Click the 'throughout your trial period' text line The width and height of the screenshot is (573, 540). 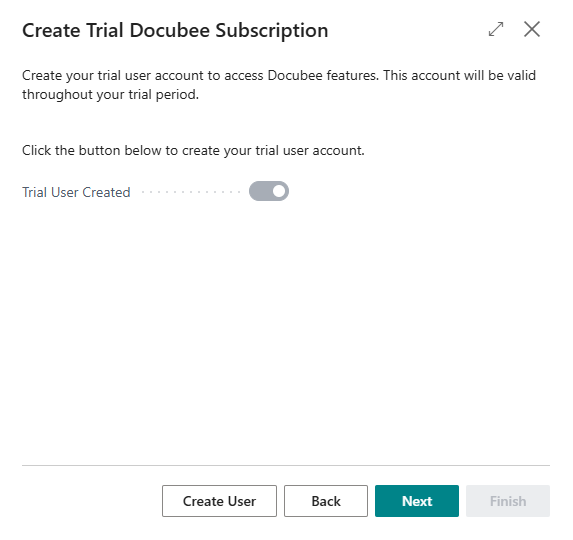tap(110, 95)
